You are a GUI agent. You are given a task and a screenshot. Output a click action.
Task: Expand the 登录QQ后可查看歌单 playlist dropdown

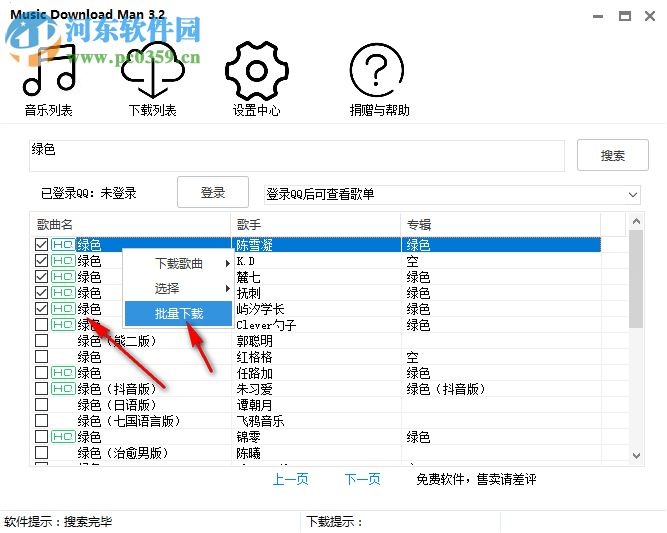click(x=633, y=195)
